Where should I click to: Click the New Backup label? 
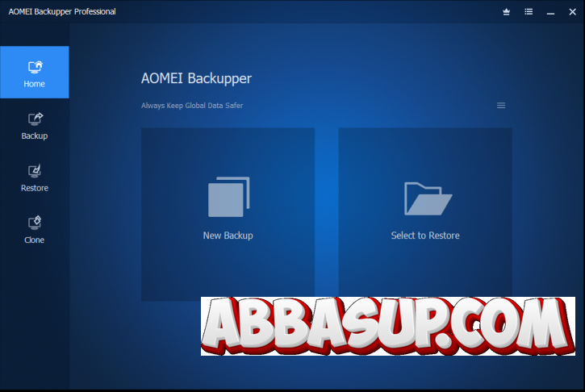[228, 236]
